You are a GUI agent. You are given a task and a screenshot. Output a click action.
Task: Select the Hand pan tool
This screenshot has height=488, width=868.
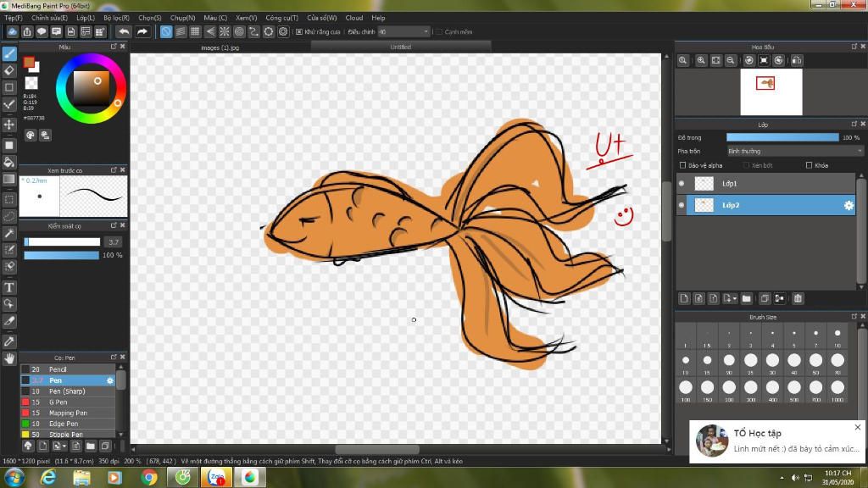coord(9,358)
